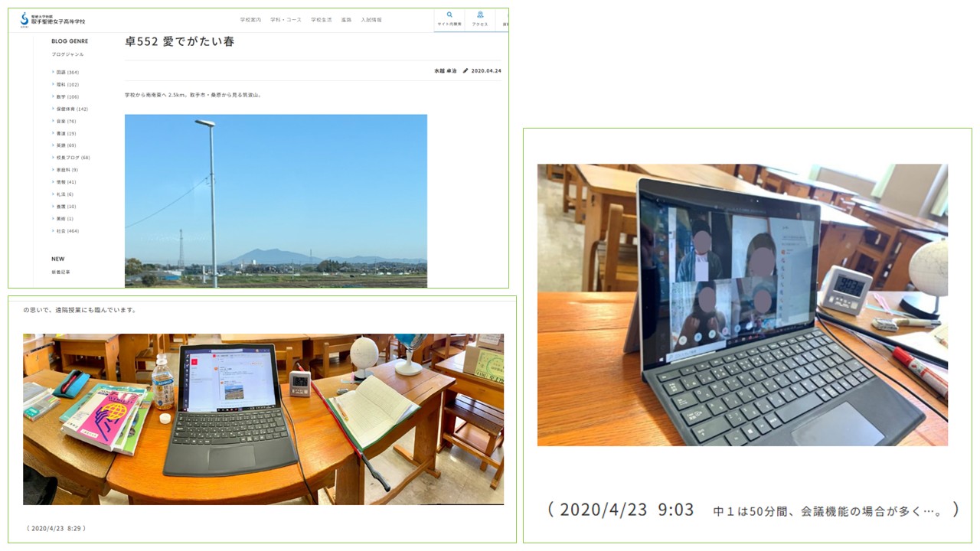Screen dimensions: 980x551
Task: Click the Mt. Tsukuba landscape photo
Action: pyautogui.click(x=276, y=201)
